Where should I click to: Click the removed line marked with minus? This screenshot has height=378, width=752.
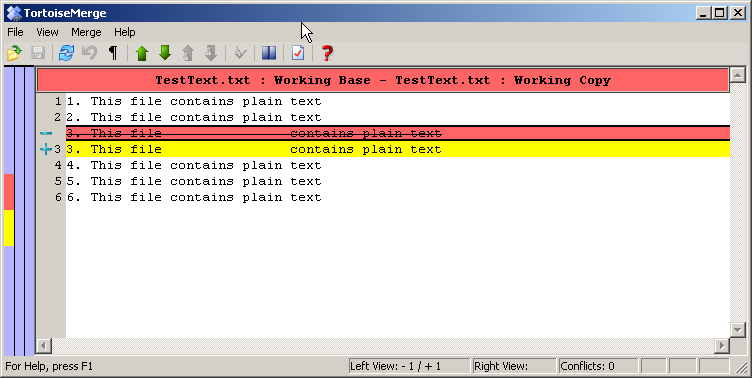[x=398, y=133]
